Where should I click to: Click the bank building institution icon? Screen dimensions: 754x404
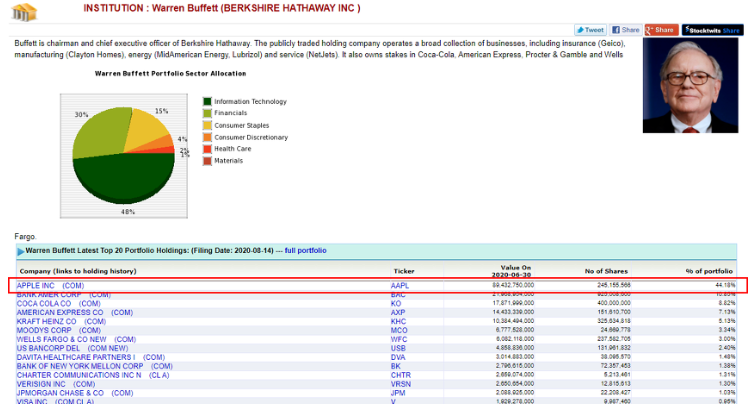[x=24, y=12]
